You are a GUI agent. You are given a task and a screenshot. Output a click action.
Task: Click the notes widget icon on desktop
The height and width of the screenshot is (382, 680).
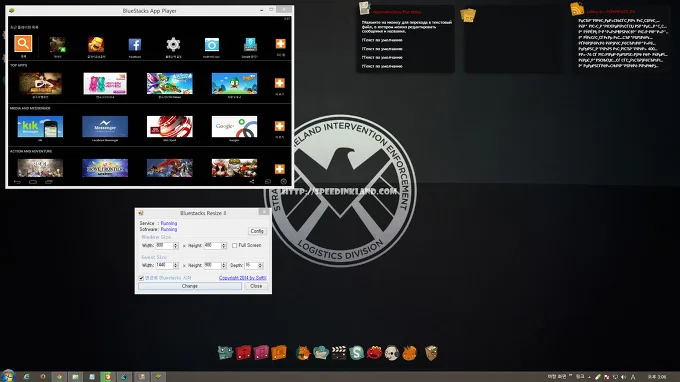pos(365,8)
